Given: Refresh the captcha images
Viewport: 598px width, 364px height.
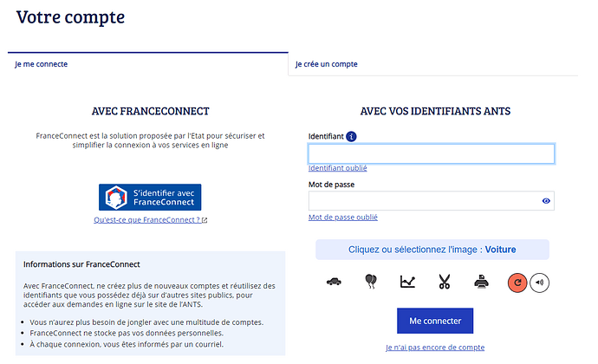Looking at the screenshot, I should point(517,283).
